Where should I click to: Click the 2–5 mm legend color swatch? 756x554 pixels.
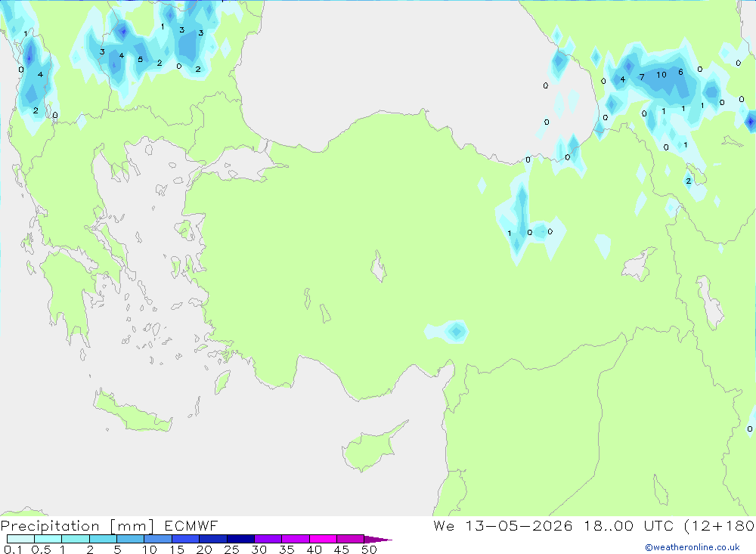pyautogui.click(x=103, y=539)
